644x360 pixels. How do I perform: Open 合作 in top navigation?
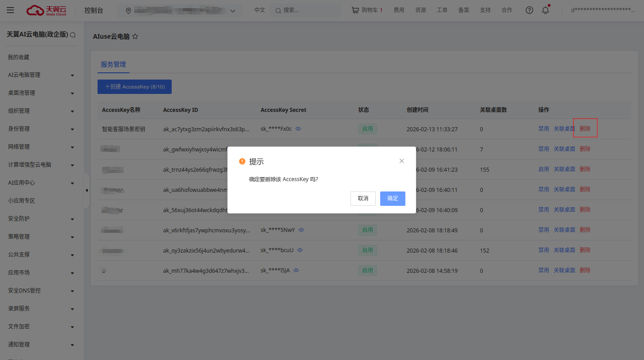(507, 10)
